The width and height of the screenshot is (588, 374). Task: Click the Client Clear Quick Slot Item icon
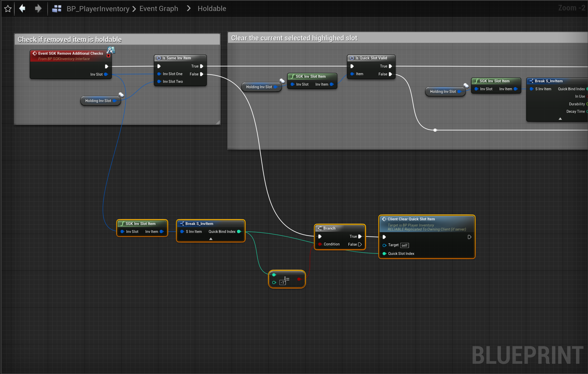[384, 219]
